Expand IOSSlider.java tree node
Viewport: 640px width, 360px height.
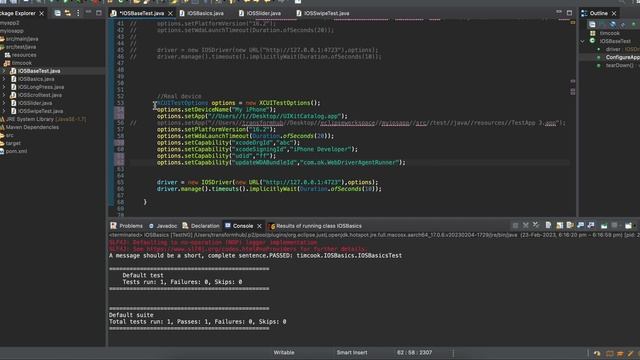coord(4,103)
